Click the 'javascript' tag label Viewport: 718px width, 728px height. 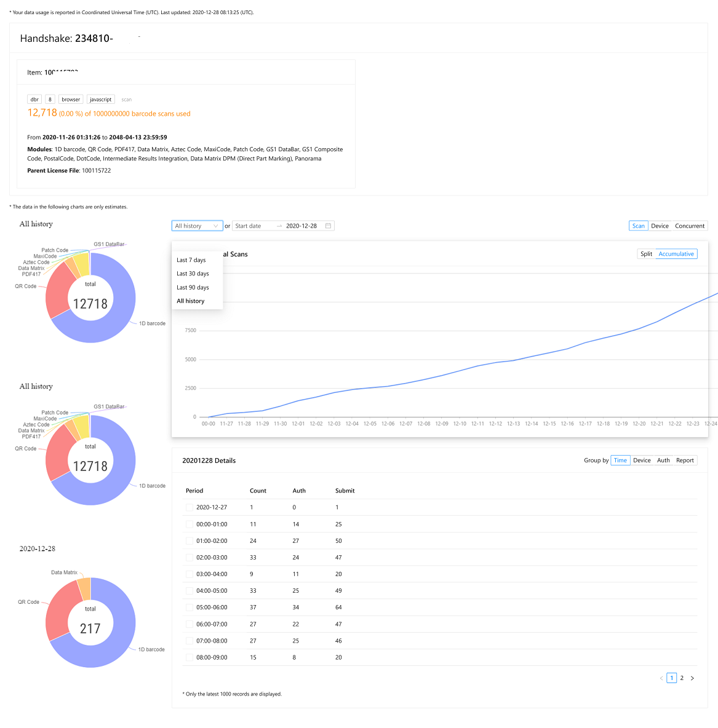click(100, 100)
